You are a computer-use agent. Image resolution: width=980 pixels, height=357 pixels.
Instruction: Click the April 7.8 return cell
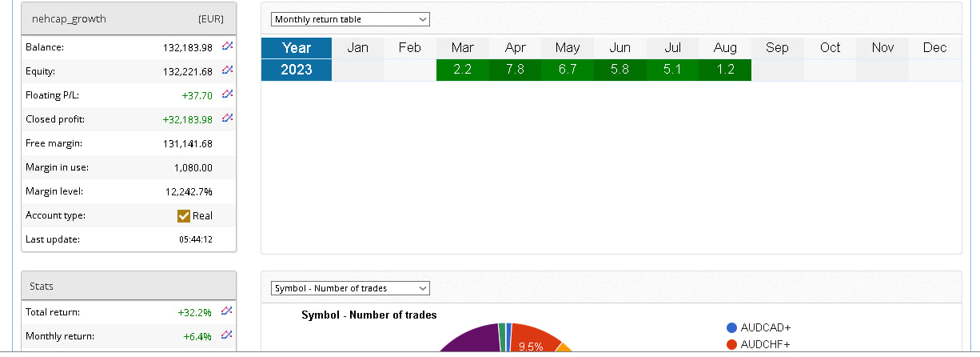tap(516, 70)
